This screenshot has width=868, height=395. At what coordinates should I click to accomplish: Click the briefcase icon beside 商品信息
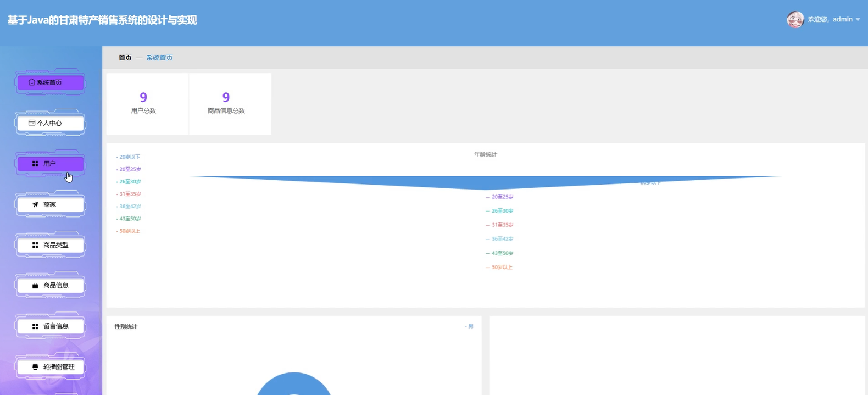point(35,286)
